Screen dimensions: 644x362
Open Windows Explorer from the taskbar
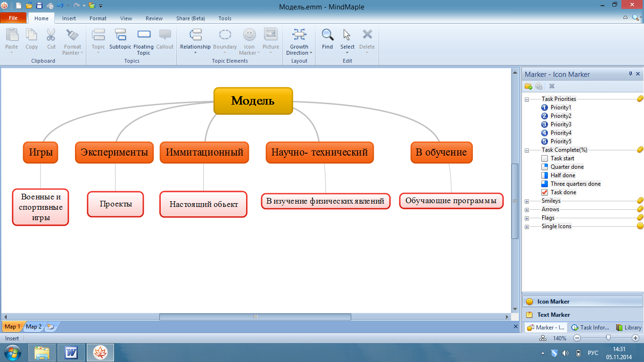tap(42, 353)
